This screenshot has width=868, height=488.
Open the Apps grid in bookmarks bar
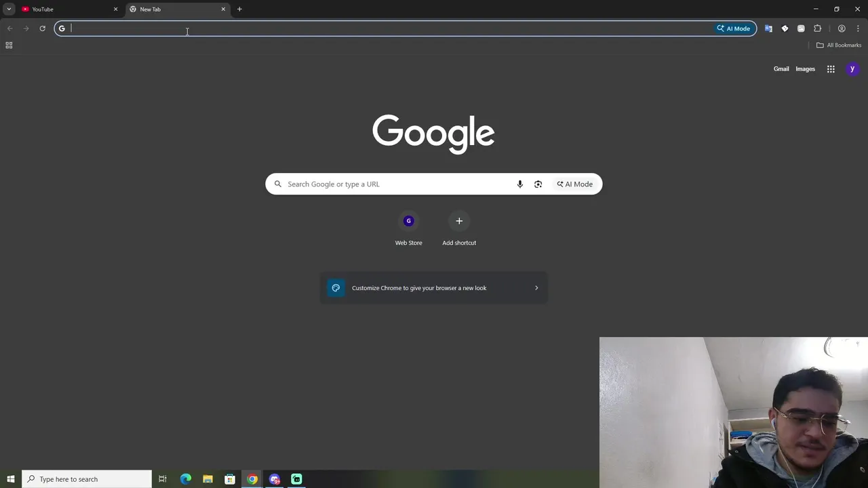pos(9,45)
